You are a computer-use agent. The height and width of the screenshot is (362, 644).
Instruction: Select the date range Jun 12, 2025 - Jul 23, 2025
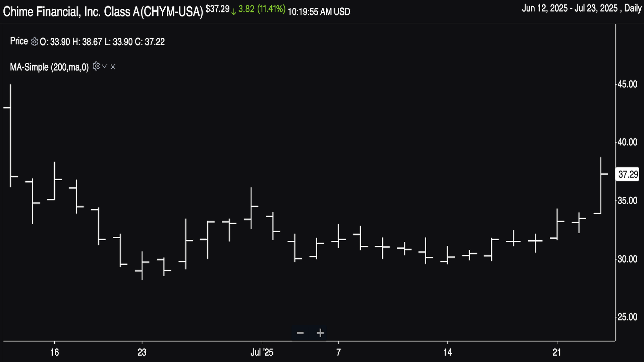tap(570, 8)
